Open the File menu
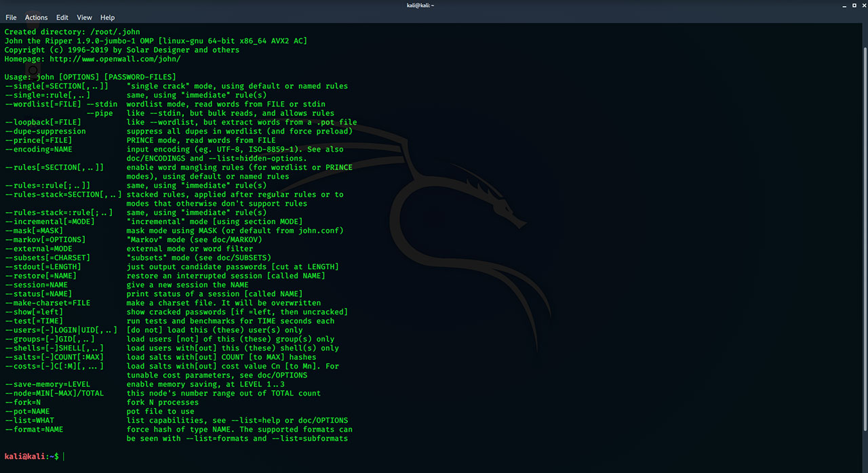 click(11, 17)
